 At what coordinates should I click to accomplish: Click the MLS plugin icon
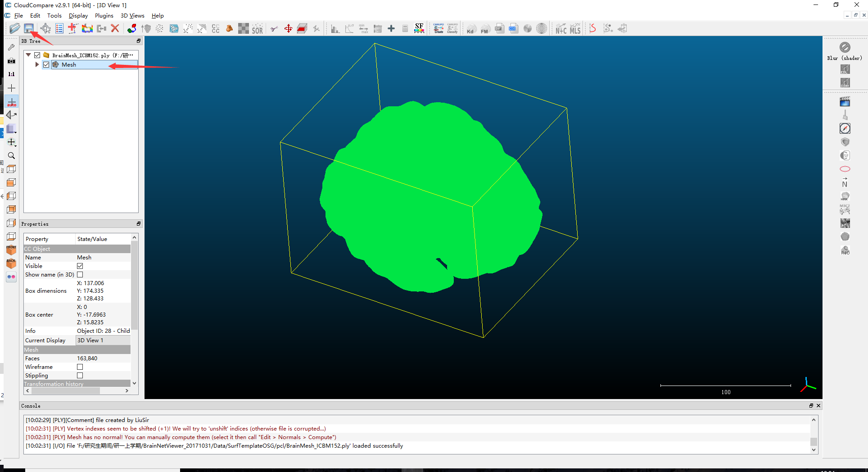tap(575, 28)
